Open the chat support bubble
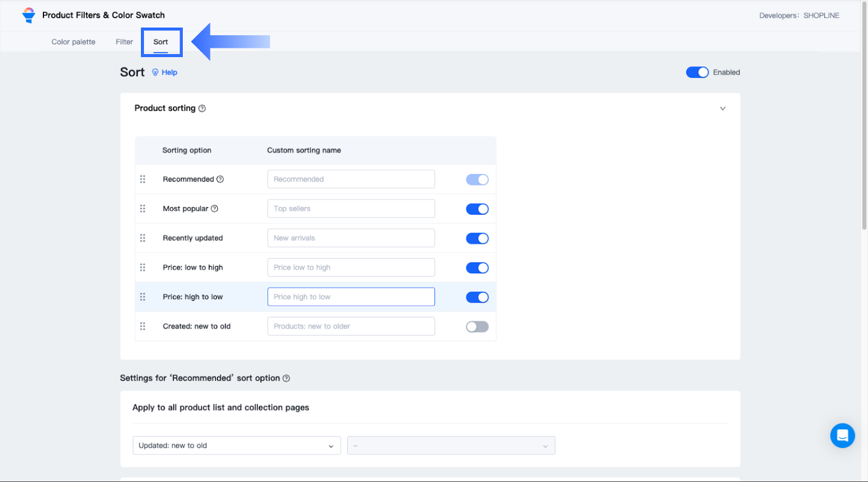The width and height of the screenshot is (868, 482). pyautogui.click(x=842, y=435)
